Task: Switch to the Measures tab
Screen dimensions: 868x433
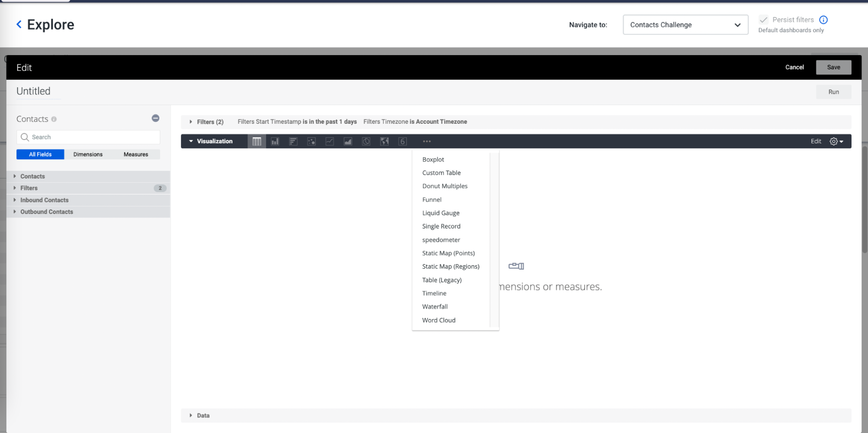Action: (x=136, y=154)
